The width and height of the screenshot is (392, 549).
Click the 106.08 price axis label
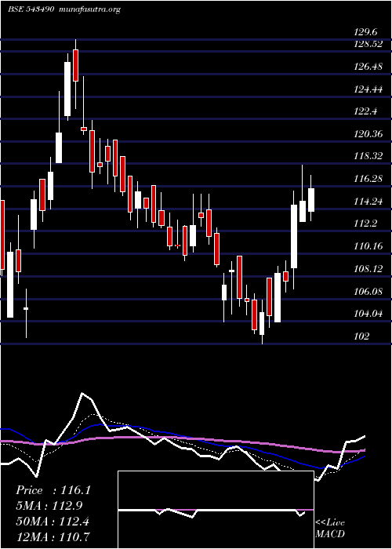click(x=368, y=291)
